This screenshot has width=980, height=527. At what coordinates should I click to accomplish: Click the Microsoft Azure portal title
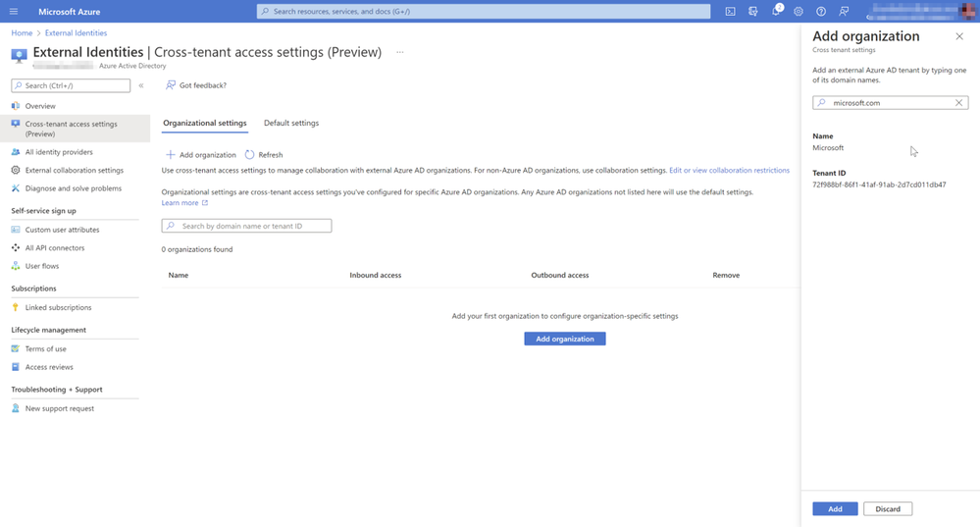(x=69, y=11)
